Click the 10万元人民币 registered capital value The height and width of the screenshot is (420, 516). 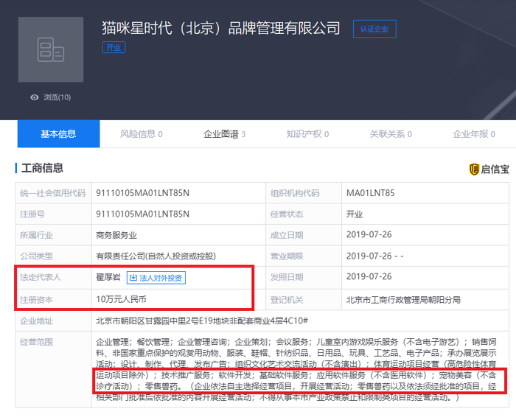[121, 299]
